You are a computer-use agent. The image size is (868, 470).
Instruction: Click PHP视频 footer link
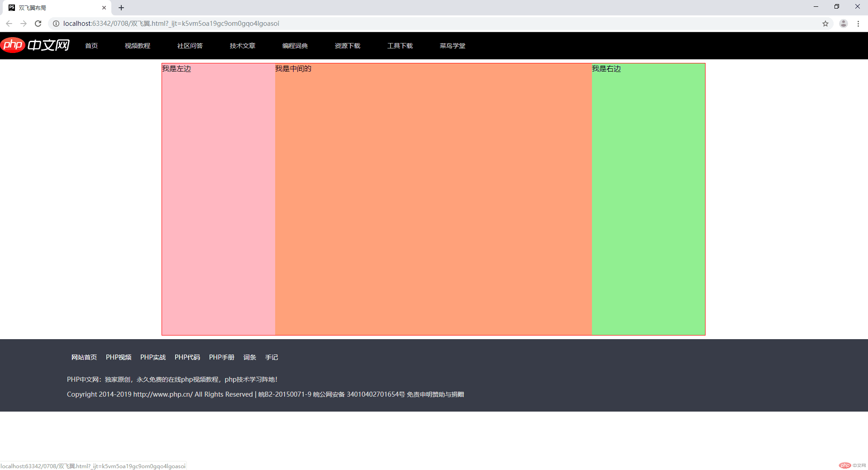coord(119,357)
